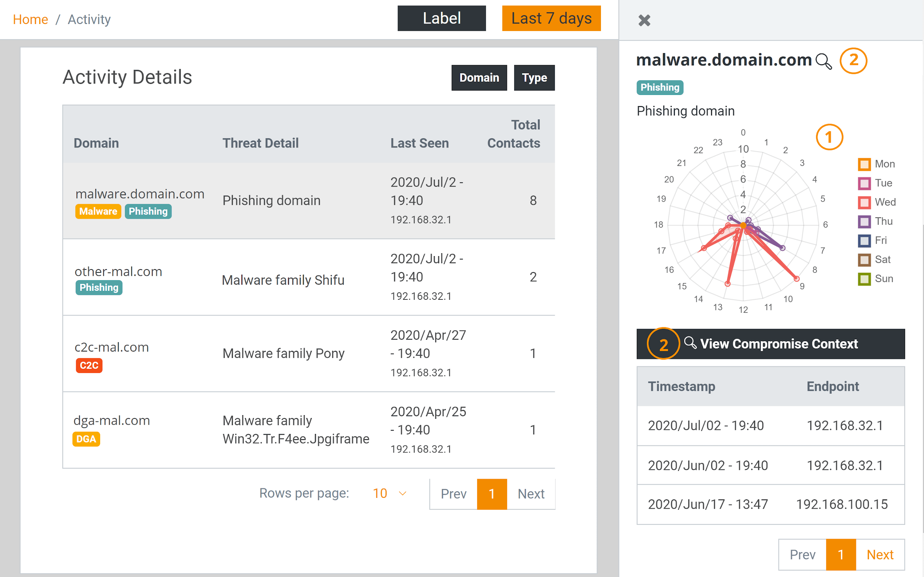Click the Phishing badge in side panel

pyautogui.click(x=660, y=87)
